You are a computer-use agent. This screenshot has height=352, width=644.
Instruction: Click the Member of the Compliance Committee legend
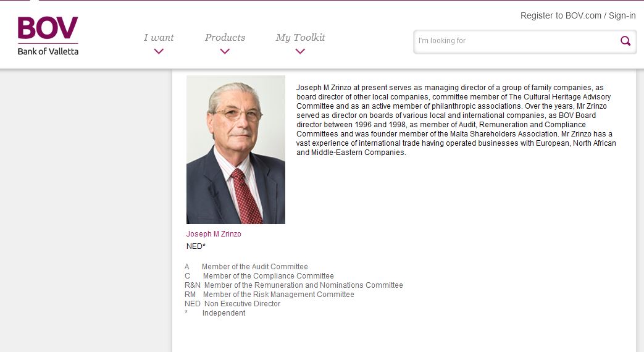click(268, 276)
